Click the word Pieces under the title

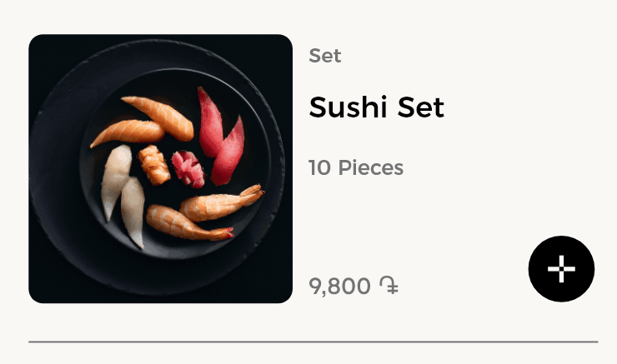369,168
